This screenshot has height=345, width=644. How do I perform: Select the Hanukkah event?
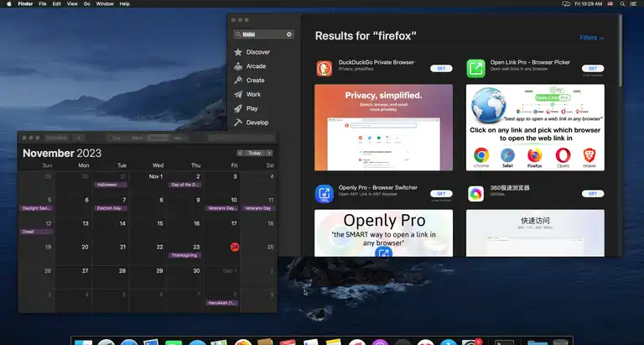pyautogui.click(x=221, y=303)
